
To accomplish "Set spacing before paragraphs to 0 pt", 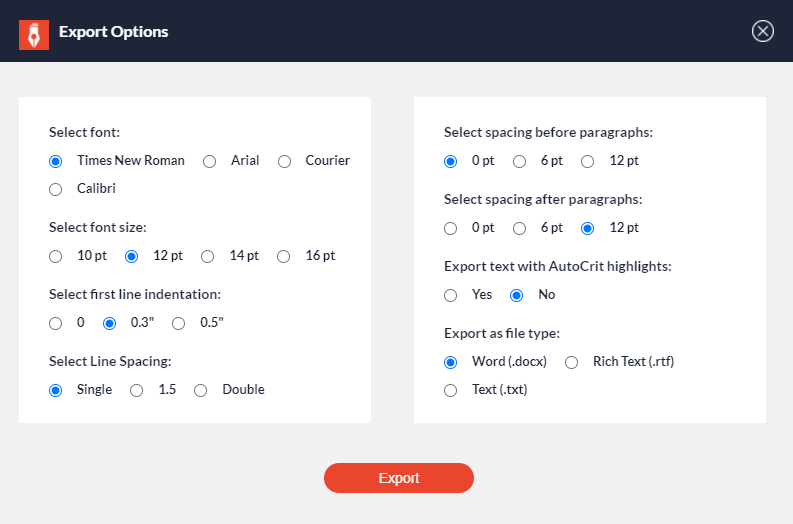I will pyautogui.click(x=451, y=161).
